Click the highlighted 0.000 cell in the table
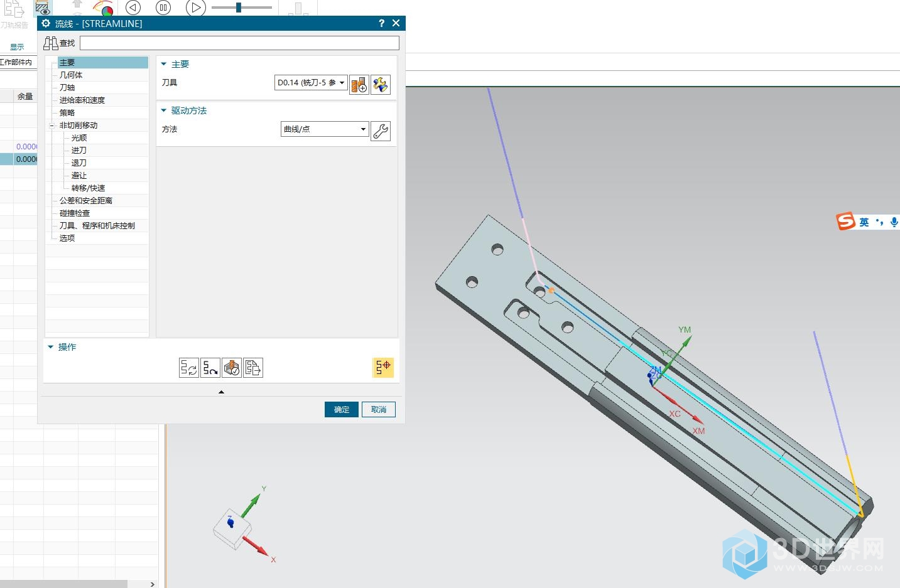Screen dimensions: 900x588 26,159
